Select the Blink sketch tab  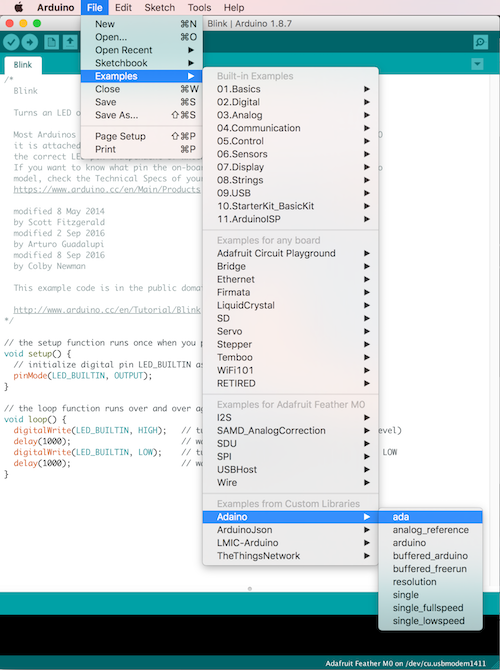23,65
